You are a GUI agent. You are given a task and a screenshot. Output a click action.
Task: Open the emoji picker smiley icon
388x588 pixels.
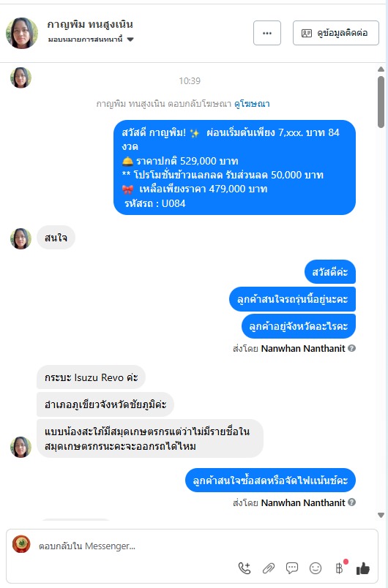(316, 568)
